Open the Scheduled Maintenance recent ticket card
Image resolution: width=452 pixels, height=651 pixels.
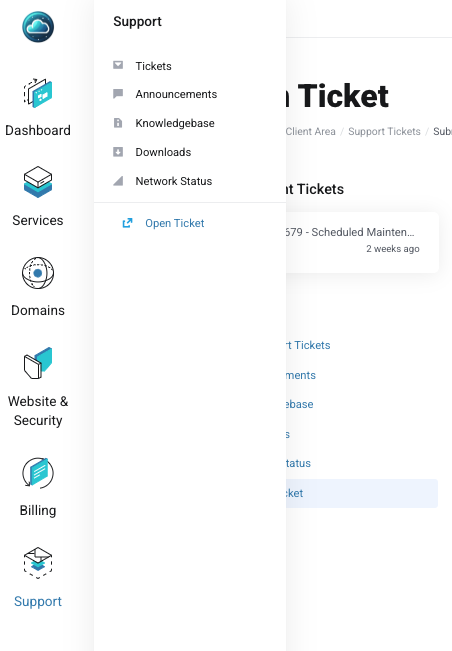[x=362, y=242]
